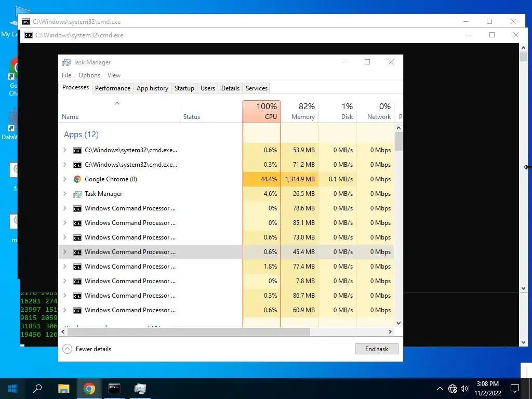
Task: Switch to the App history tab
Action: (152, 88)
